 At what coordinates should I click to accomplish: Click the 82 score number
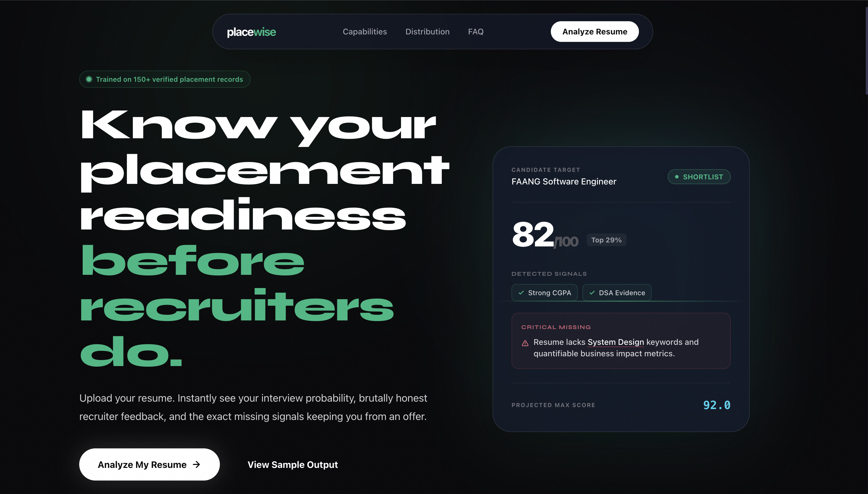point(533,234)
